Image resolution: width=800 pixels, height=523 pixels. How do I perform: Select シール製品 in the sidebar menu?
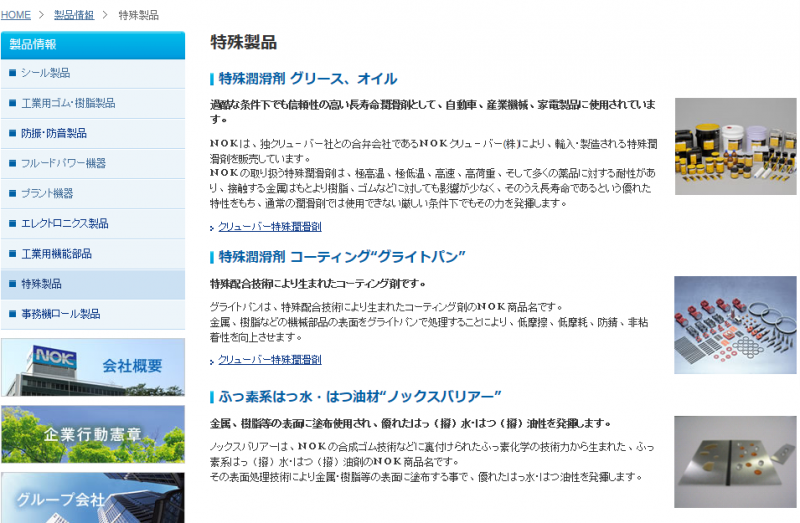click(x=93, y=73)
